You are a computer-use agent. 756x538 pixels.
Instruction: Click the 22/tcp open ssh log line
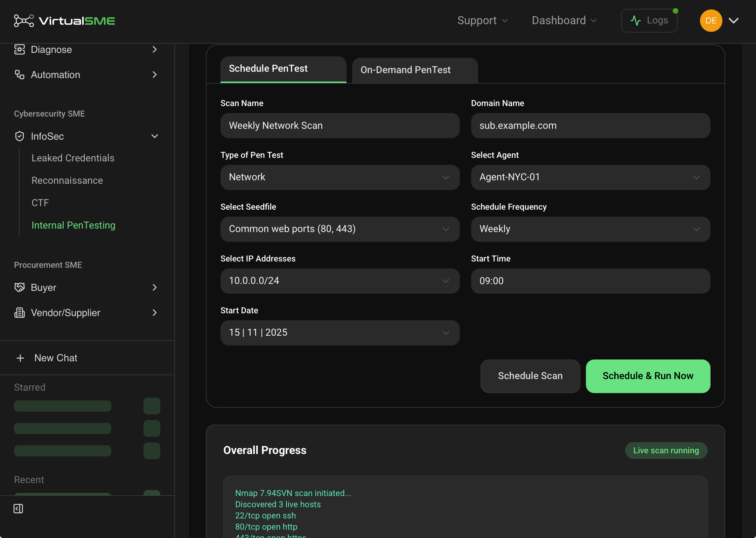click(265, 516)
